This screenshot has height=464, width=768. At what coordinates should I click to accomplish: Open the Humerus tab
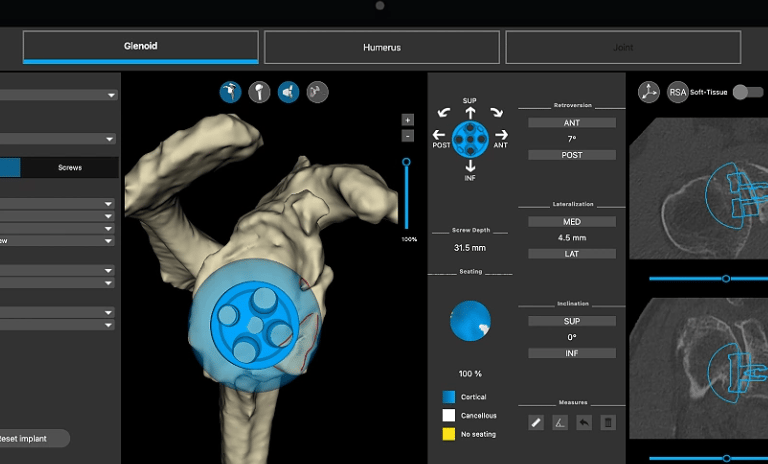[x=382, y=47]
